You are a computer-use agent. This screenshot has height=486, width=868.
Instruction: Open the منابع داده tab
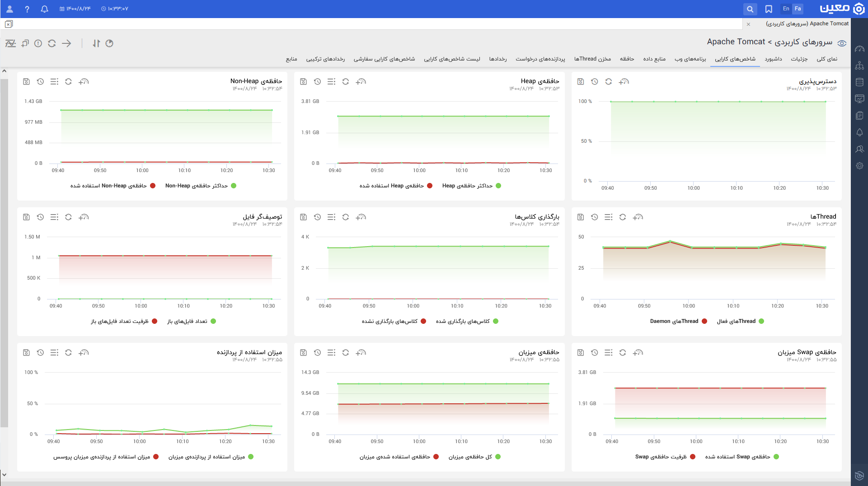tap(654, 59)
